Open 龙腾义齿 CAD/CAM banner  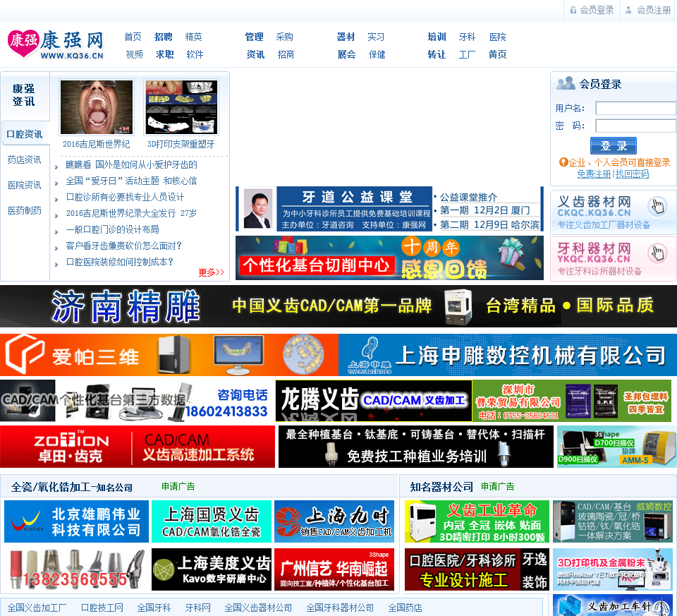[x=374, y=401]
